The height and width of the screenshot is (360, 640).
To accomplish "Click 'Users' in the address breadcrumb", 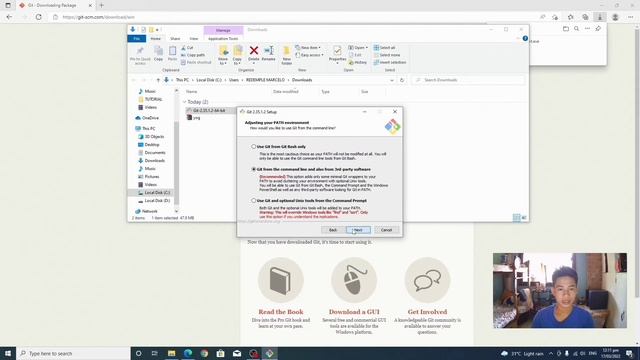I will (234, 80).
